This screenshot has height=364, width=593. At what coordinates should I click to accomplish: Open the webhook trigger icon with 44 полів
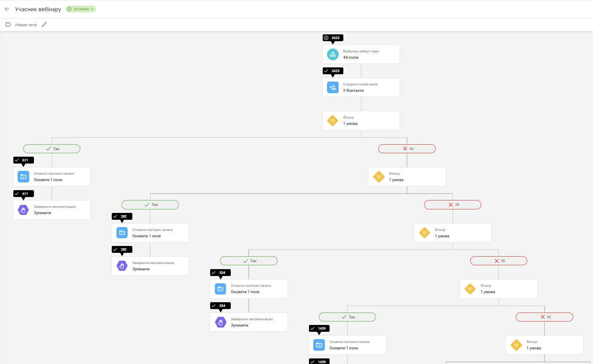[333, 54]
